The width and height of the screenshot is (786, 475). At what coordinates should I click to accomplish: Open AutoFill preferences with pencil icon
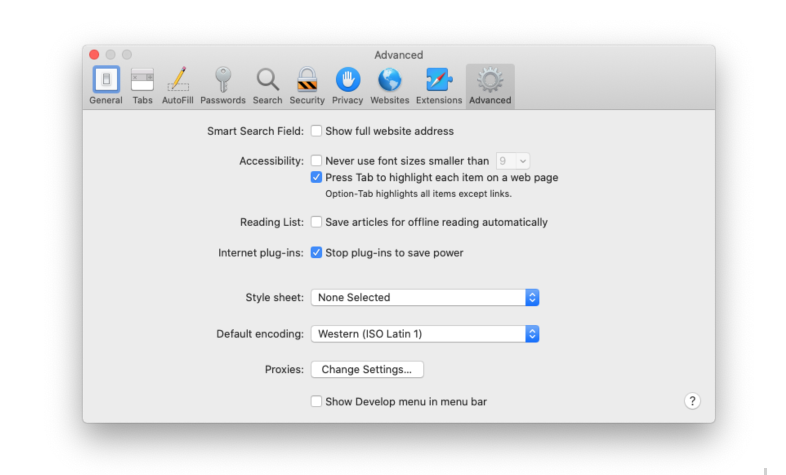pos(177,81)
